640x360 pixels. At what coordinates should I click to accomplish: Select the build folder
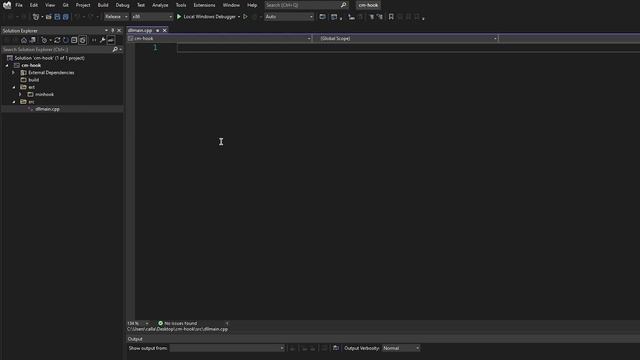click(33, 80)
